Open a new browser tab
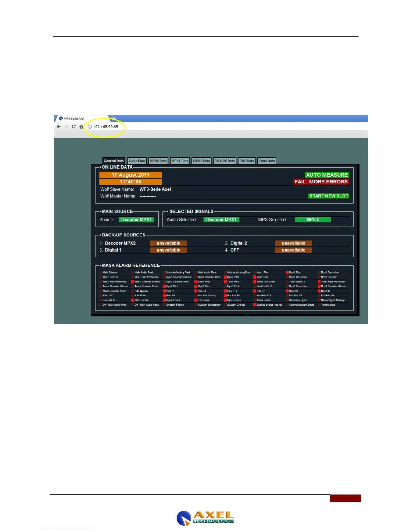 click(113, 119)
